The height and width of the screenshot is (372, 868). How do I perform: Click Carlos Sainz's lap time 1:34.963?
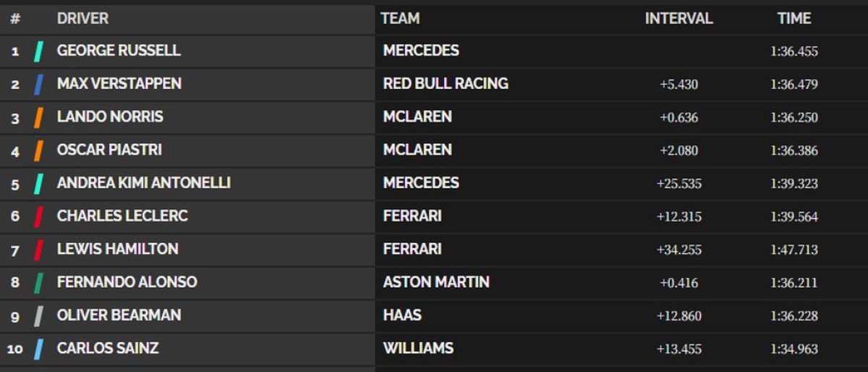click(794, 350)
